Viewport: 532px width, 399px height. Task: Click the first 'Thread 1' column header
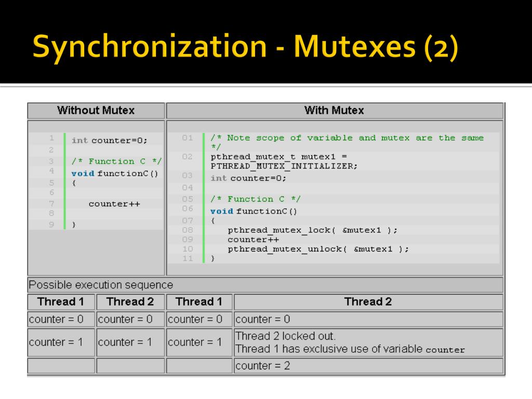61,302
